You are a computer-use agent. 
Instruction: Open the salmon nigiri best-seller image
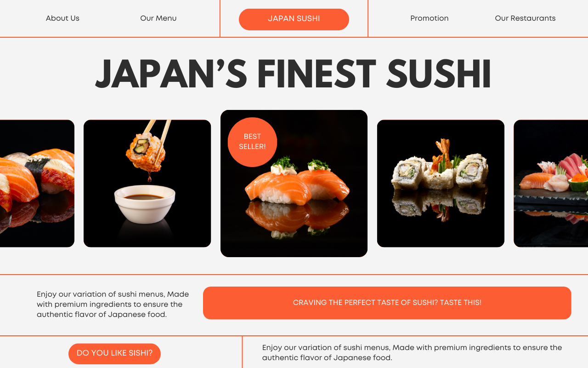[294, 184]
